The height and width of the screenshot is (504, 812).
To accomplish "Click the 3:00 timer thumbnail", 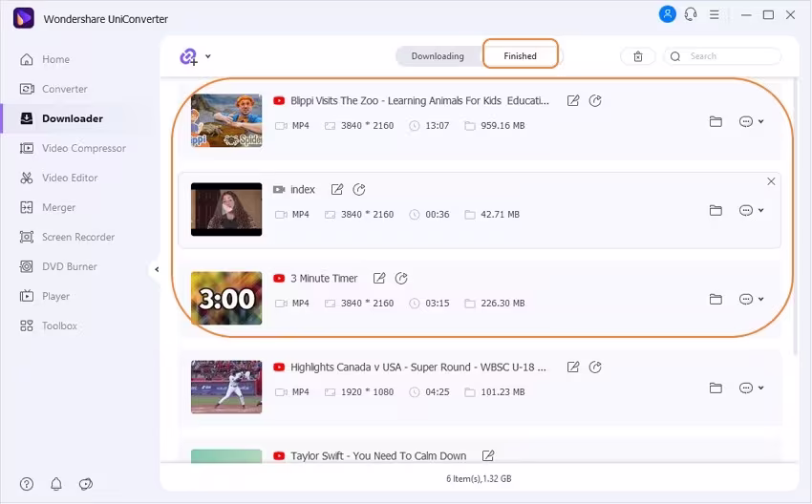I will pos(226,298).
